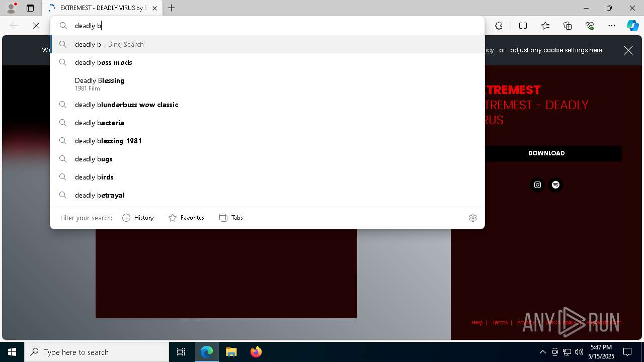Screen dimensions: 644x362
Task: Switch to Microsoft Edge in taskbar
Action: [x=207, y=352]
